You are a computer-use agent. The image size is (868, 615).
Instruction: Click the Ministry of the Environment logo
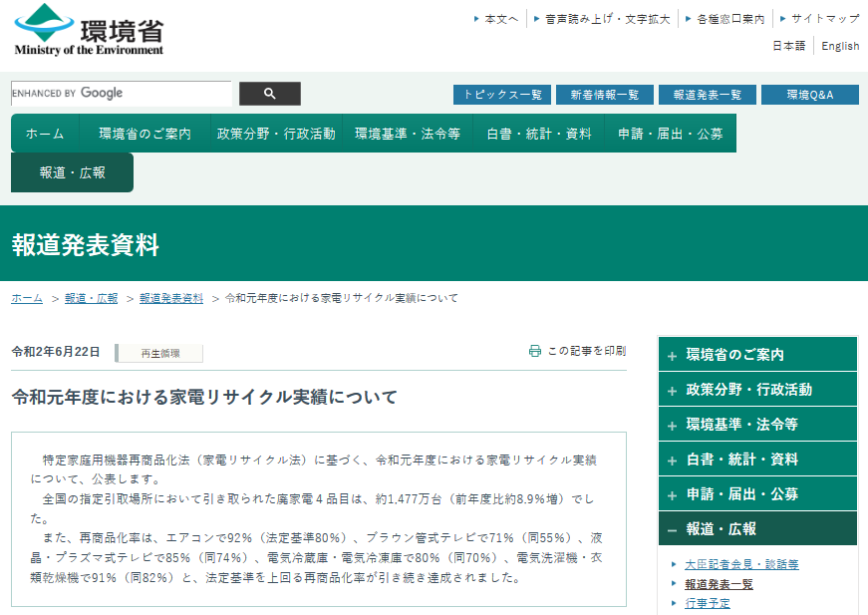(x=89, y=30)
